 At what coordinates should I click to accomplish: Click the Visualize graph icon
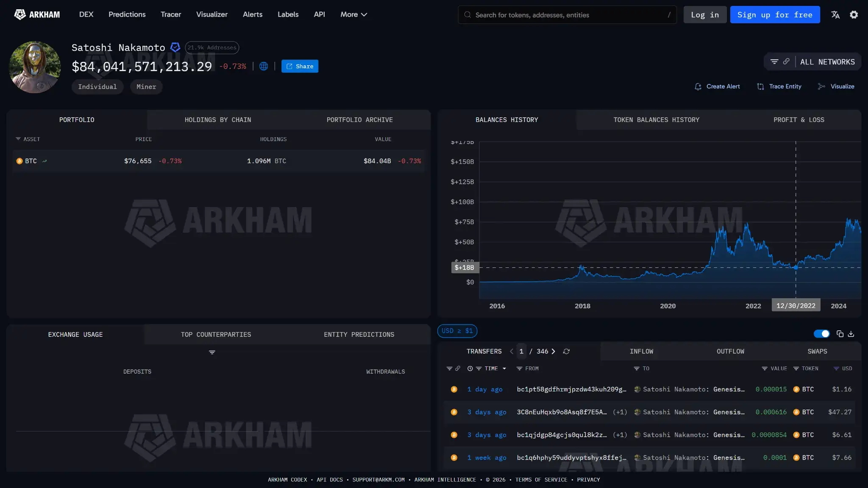point(821,86)
